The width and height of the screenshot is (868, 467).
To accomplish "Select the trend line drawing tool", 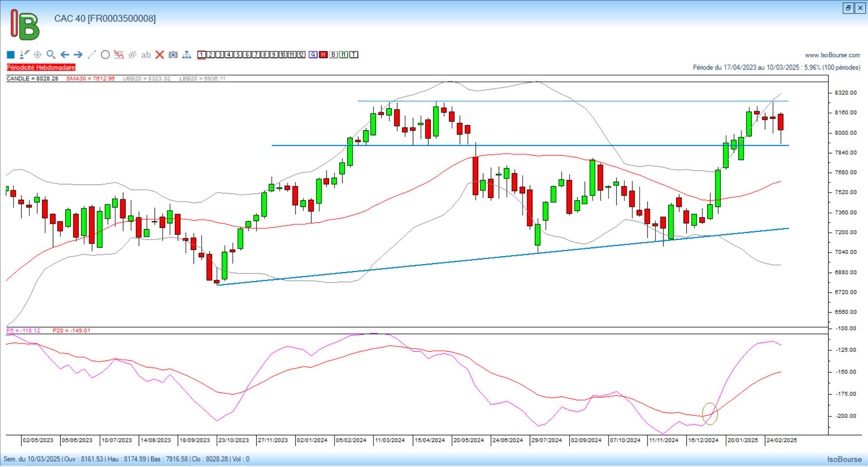I will pos(92,55).
